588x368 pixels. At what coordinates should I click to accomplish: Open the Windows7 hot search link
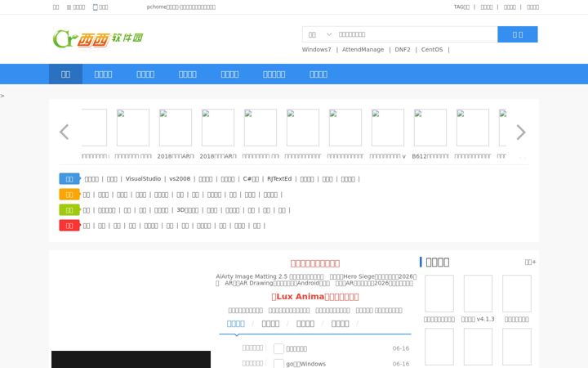(317, 50)
